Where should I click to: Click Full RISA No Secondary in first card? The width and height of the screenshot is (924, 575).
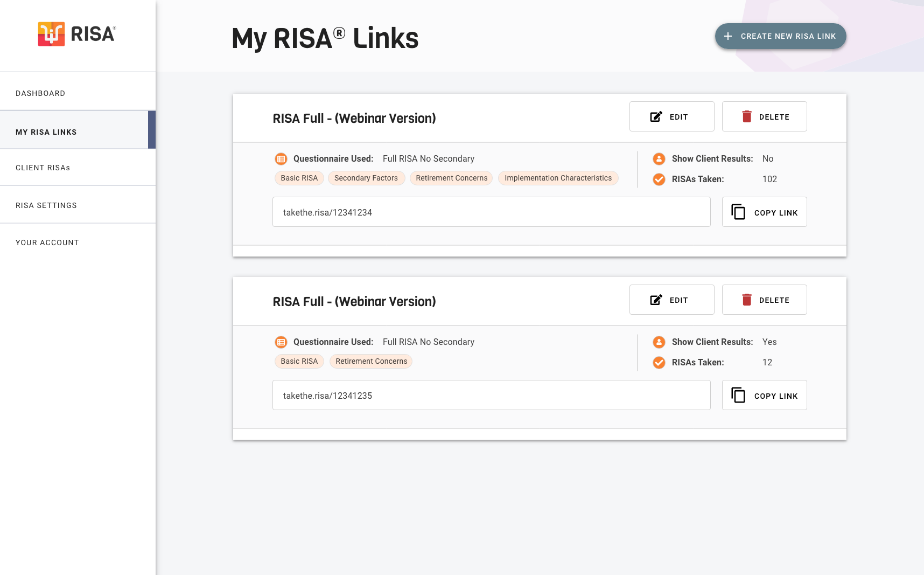(429, 159)
